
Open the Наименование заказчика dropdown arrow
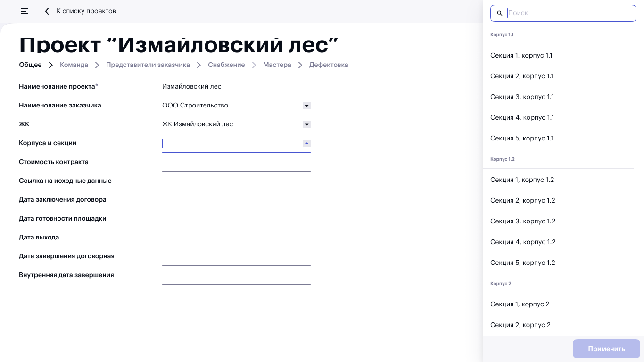click(307, 106)
